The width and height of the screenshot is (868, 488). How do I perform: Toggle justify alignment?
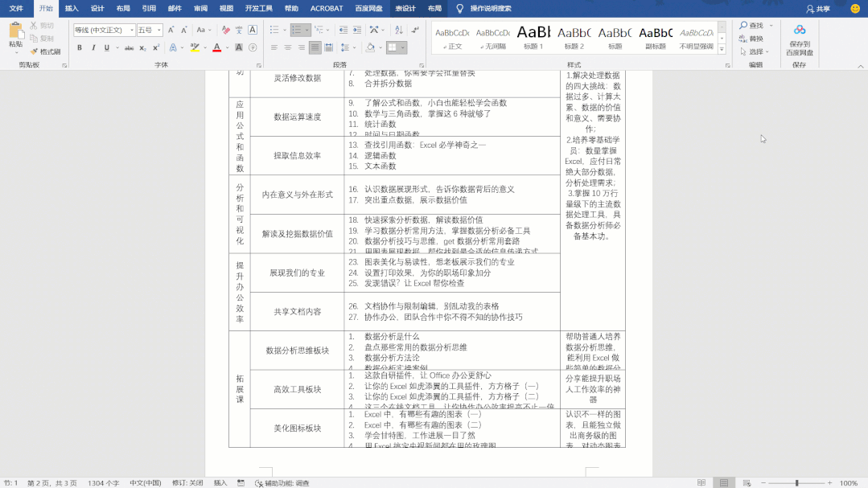[x=315, y=47]
